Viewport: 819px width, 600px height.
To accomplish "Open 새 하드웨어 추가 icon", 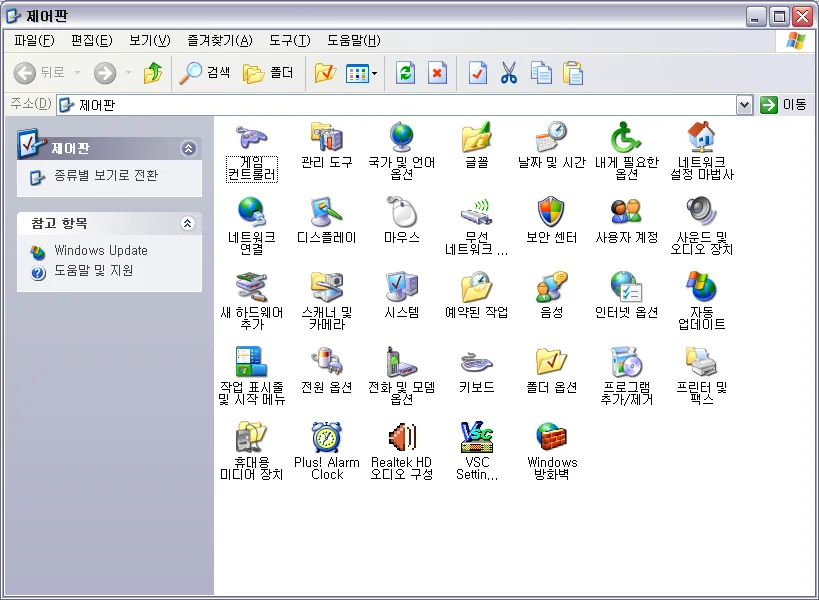I will 252,287.
